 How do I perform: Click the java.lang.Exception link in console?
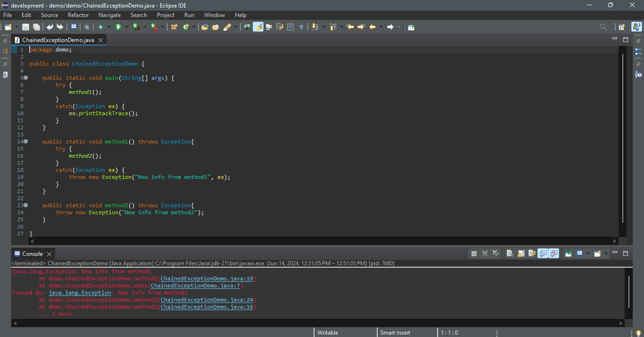click(x=80, y=293)
